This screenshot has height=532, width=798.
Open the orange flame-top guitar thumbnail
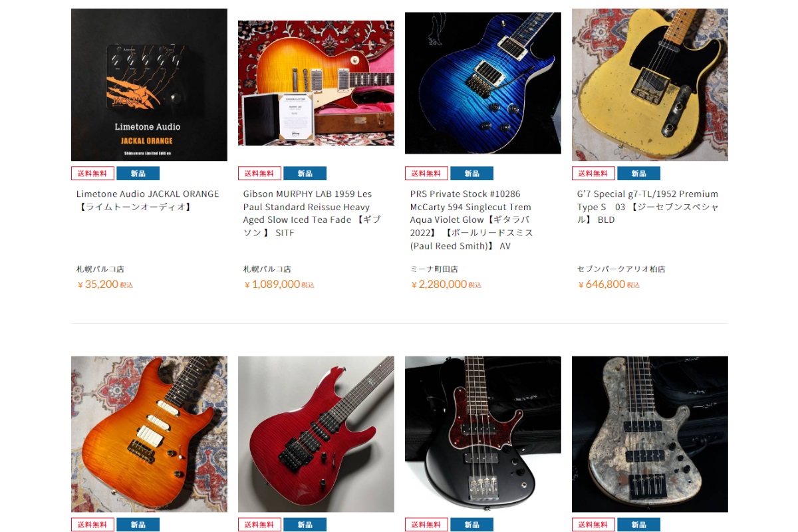point(149,434)
